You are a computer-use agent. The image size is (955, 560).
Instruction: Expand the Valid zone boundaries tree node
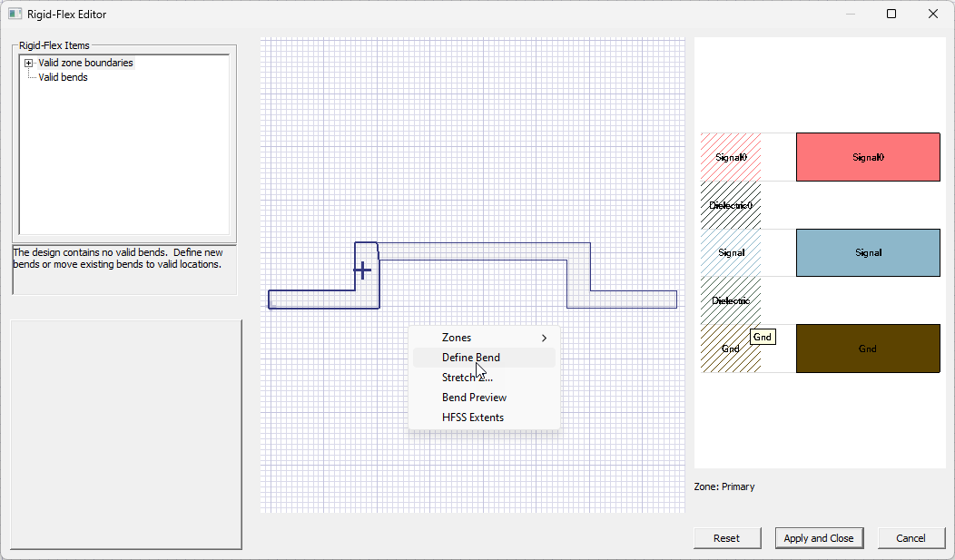[x=29, y=64]
